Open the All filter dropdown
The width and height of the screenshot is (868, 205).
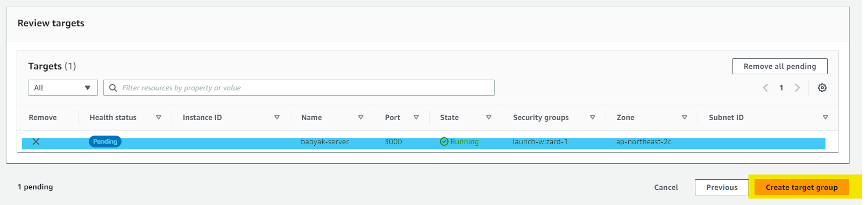point(62,88)
